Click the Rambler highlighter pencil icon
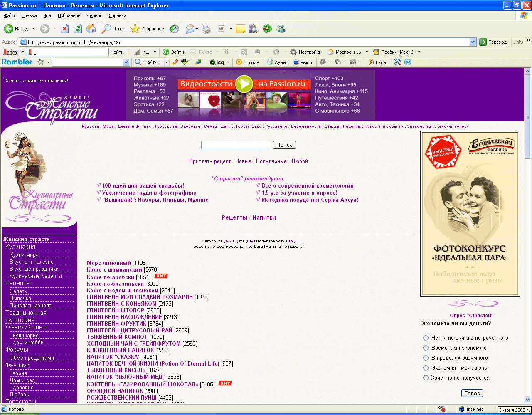This screenshot has height=415, width=532. (175, 62)
